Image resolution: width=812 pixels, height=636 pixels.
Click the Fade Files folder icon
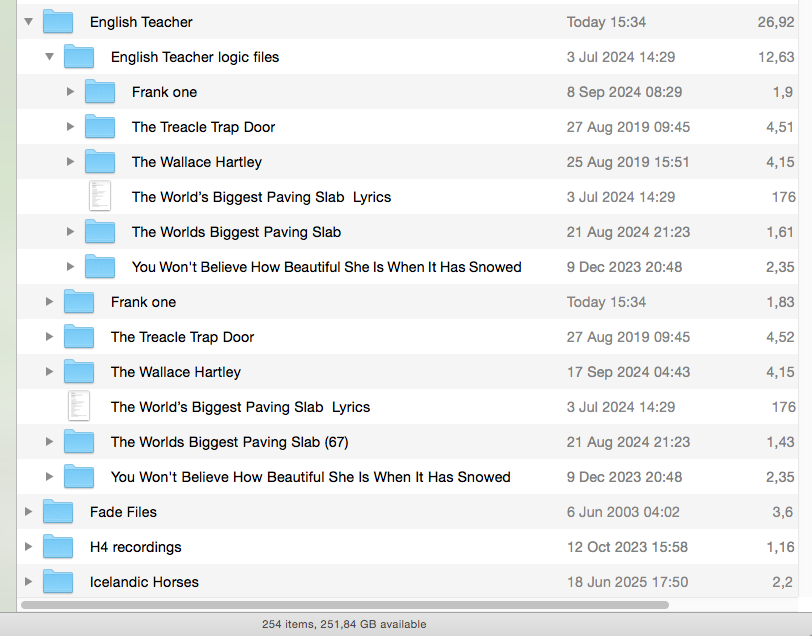[58, 512]
